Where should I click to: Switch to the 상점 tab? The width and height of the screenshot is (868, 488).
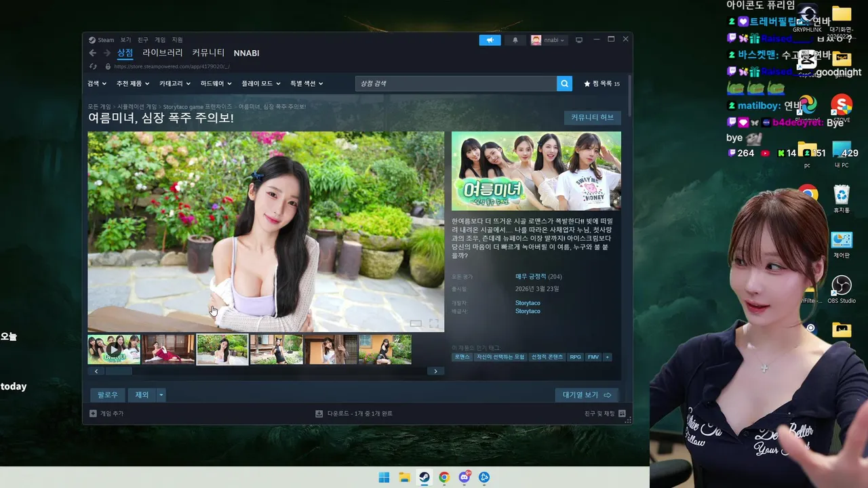click(x=125, y=53)
